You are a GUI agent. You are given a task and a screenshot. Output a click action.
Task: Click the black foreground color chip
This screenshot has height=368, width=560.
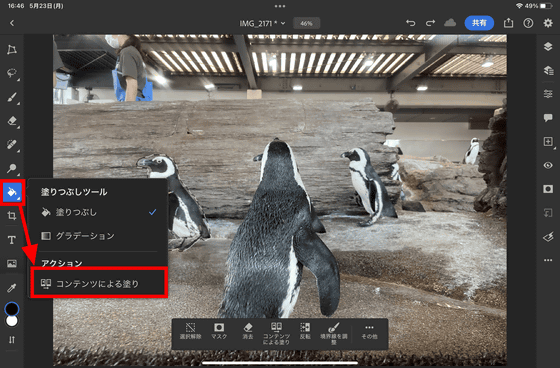pos(12,309)
